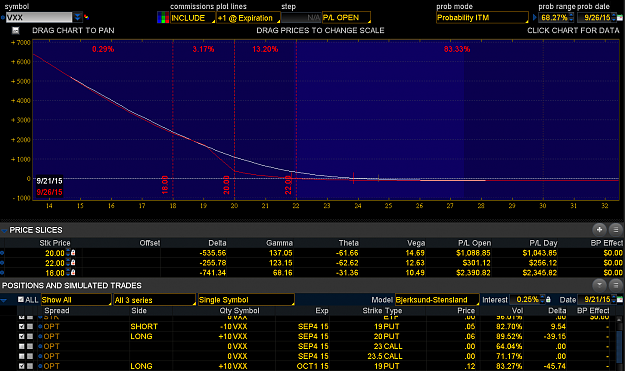Click the Spread column header
625x371 pixels.
pos(57,311)
